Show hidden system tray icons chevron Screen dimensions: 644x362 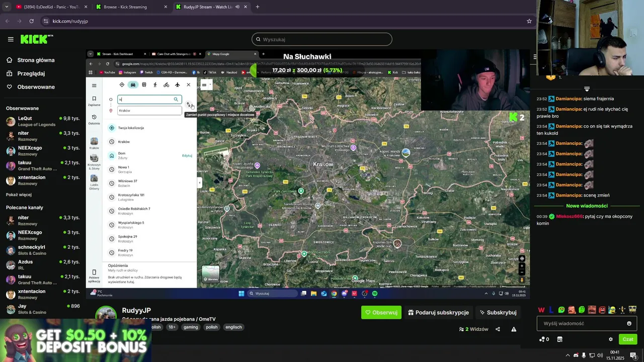(568, 355)
